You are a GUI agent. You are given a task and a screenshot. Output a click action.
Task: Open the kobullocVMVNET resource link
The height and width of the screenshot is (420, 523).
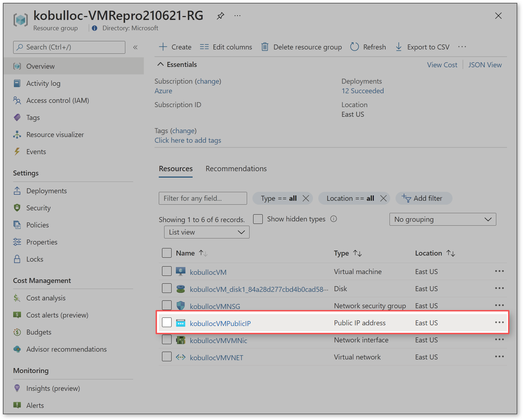(x=216, y=357)
